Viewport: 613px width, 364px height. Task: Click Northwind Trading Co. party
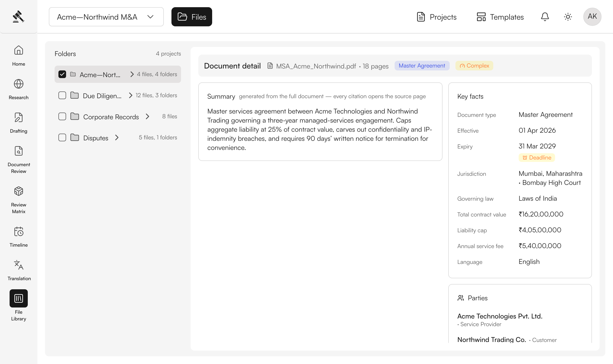pos(491,340)
